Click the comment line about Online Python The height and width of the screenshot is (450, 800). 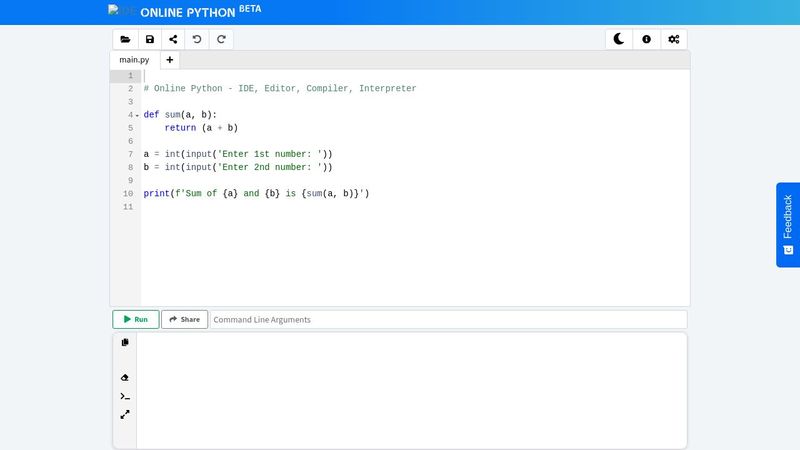coord(280,88)
